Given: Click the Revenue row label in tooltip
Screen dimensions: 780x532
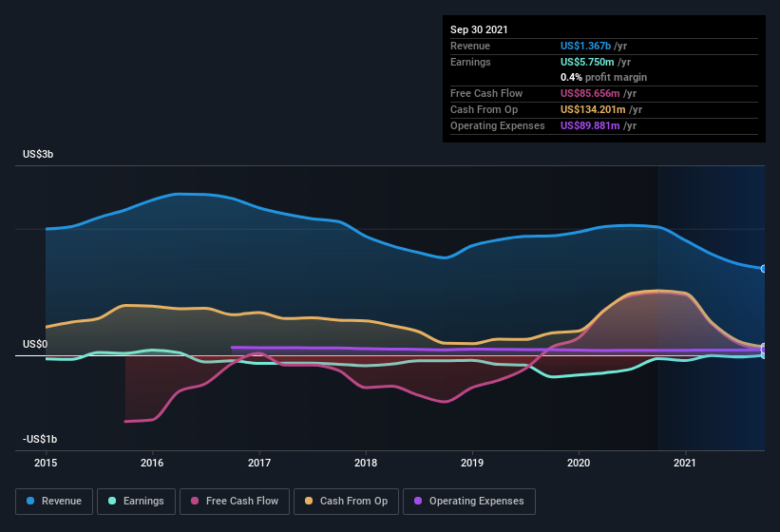Looking at the screenshot, I should click(470, 46).
